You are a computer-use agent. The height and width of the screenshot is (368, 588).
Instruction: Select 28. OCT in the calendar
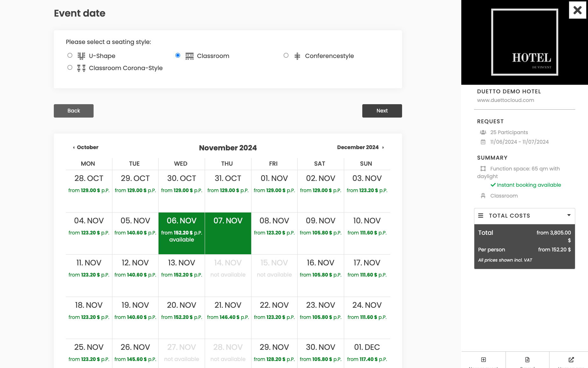[89, 191]
